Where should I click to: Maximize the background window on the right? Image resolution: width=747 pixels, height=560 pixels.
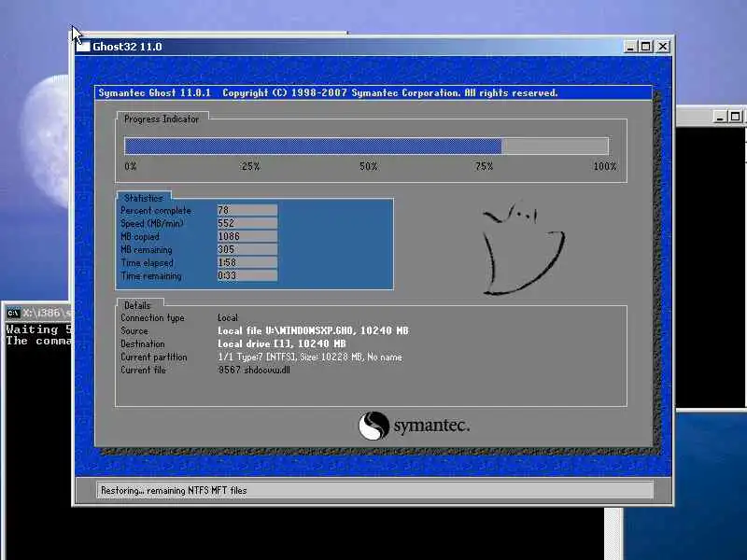(736, 117)
